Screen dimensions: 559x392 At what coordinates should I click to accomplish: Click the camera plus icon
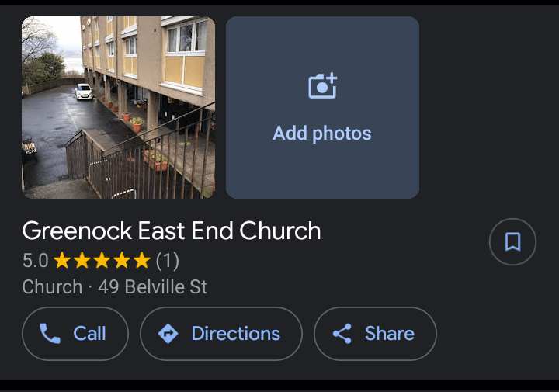click(323, 85)
